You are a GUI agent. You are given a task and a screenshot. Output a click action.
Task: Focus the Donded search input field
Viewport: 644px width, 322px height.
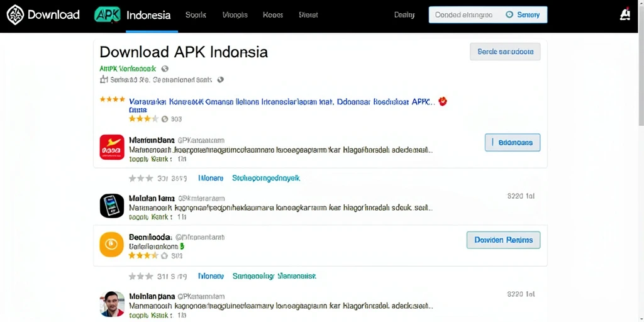464,15
